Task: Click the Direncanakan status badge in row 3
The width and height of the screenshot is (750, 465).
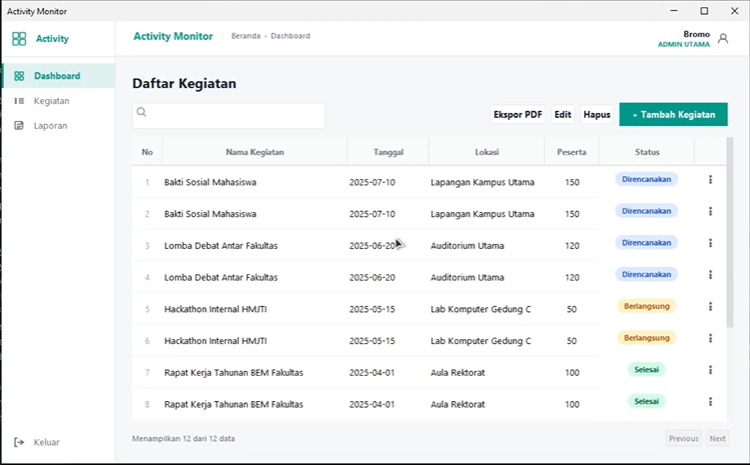Action: (646, 243)
